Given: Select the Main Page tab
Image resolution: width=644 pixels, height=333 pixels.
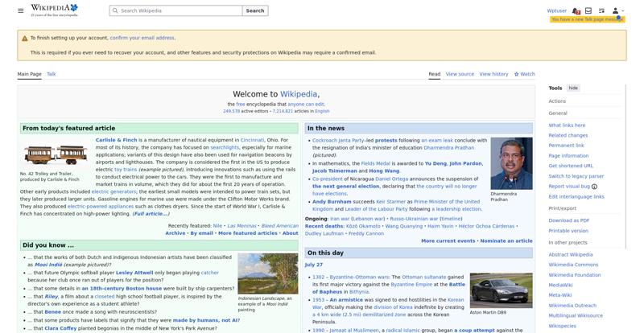Looking at the screenshot, I should pos(29,74).
